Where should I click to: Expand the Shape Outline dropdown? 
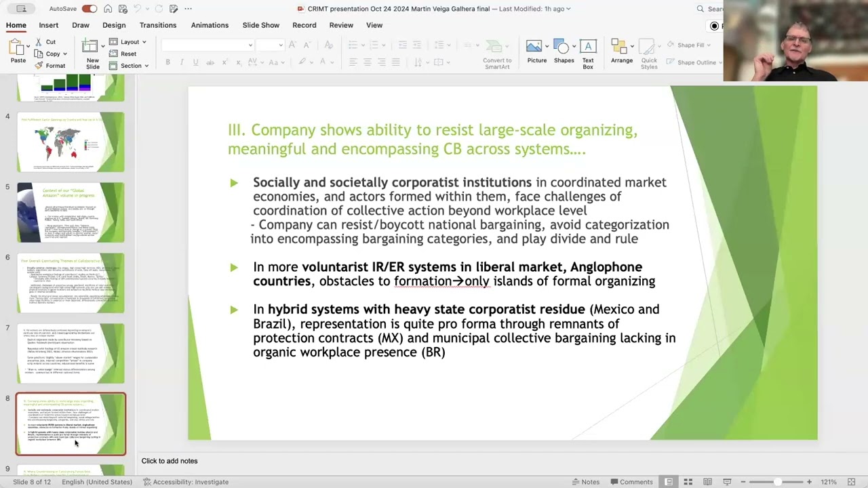[x=719, y=62]
